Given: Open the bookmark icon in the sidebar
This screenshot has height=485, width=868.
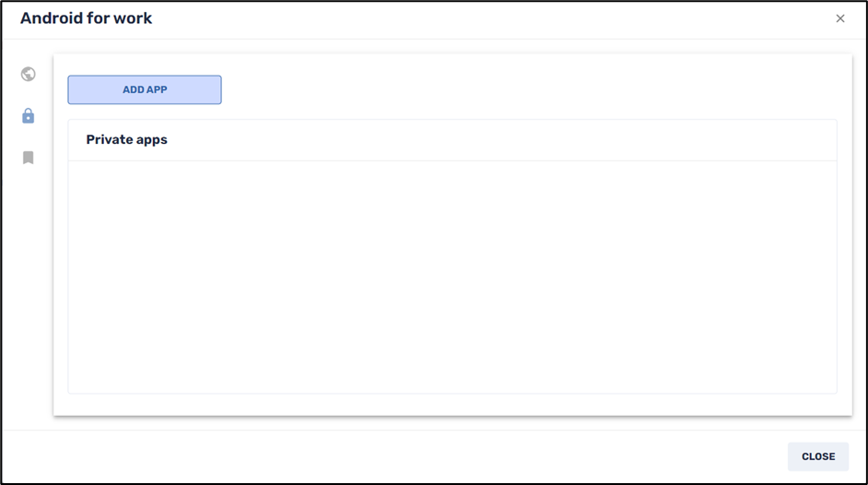Looking at the screenshot, I should click(29, 158).
